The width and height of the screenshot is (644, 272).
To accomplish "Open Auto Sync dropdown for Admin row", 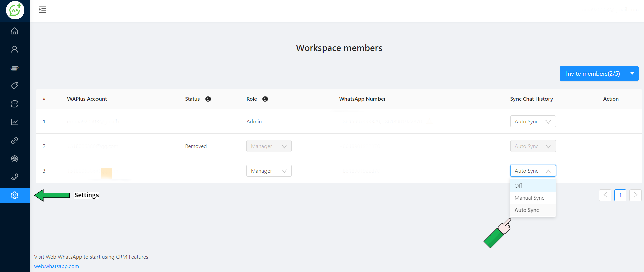I will 533,122.
